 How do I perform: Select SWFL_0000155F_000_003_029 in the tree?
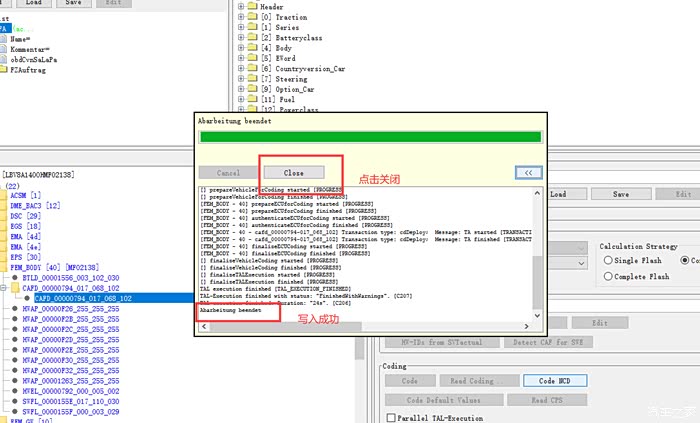pos(71,411)
